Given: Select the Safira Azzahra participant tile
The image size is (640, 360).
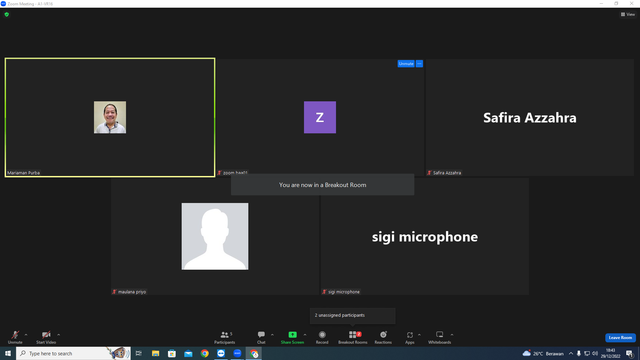Looking at the screenshot, I should (x=530, y=118).
